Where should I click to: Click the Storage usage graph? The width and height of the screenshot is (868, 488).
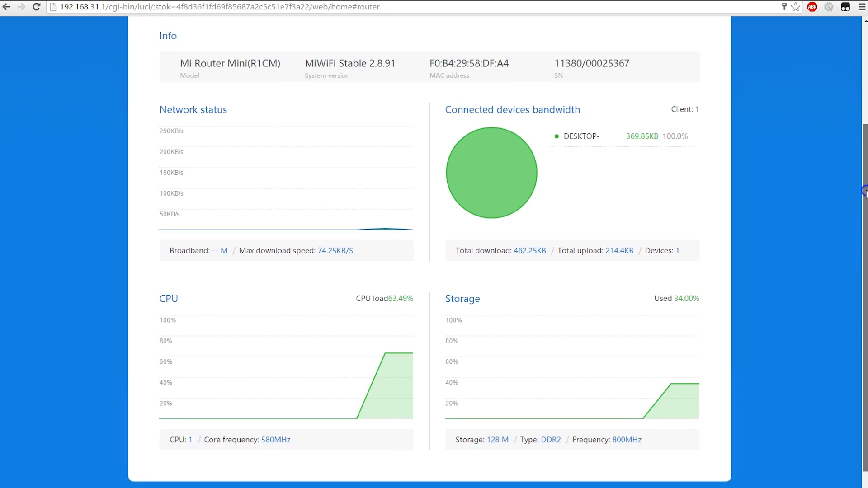pyautogui.click(x=572, y=368)
